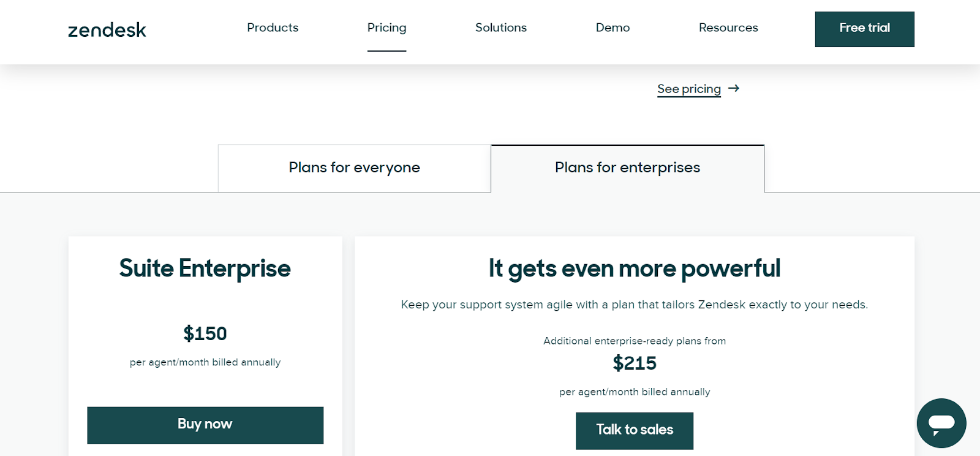Select the Demo nav item
This screenshot has width=980, height=456.
pos(612,28)
